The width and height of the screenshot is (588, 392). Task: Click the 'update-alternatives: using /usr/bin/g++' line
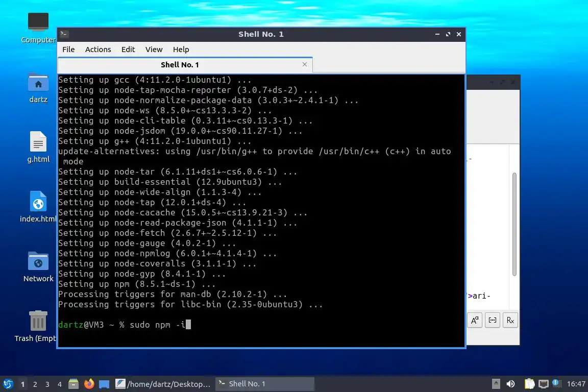tap(255, 156)
